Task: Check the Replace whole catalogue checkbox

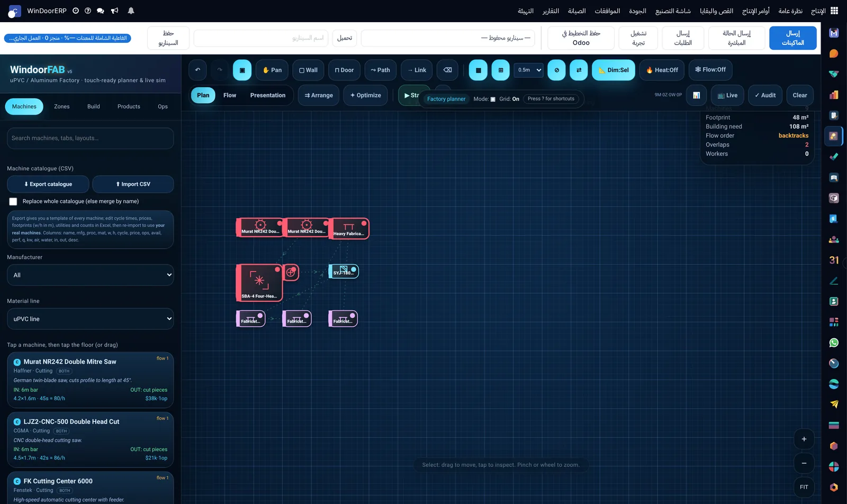Action: 13,202
